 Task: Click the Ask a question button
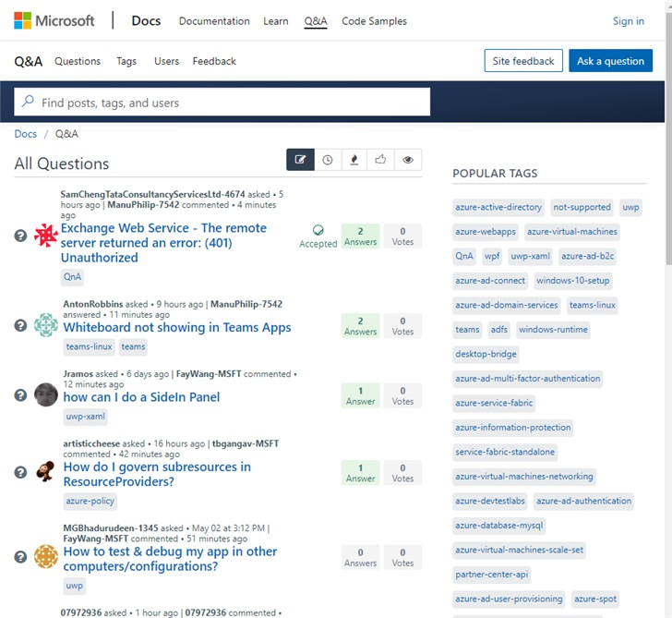610,61
